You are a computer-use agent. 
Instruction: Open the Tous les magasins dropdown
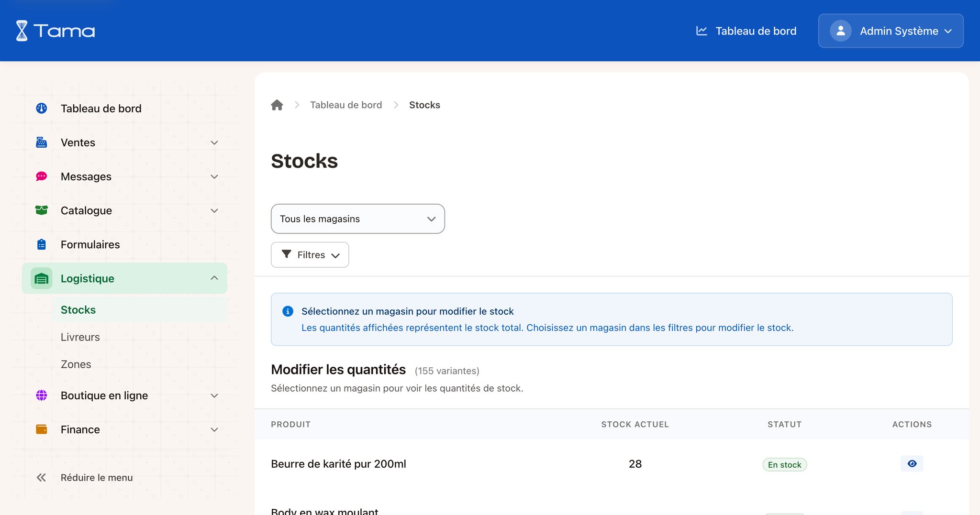[357, 219]
